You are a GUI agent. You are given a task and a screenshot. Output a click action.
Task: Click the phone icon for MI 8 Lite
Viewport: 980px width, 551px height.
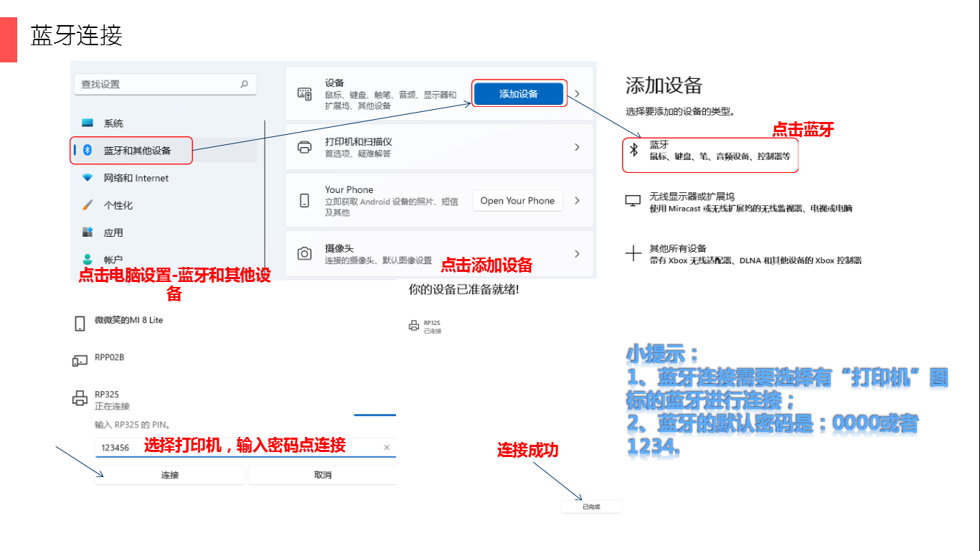[80, 324]
